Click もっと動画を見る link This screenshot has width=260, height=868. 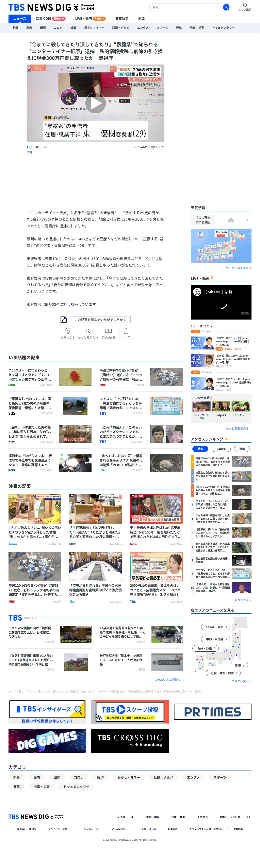(239, 428)
